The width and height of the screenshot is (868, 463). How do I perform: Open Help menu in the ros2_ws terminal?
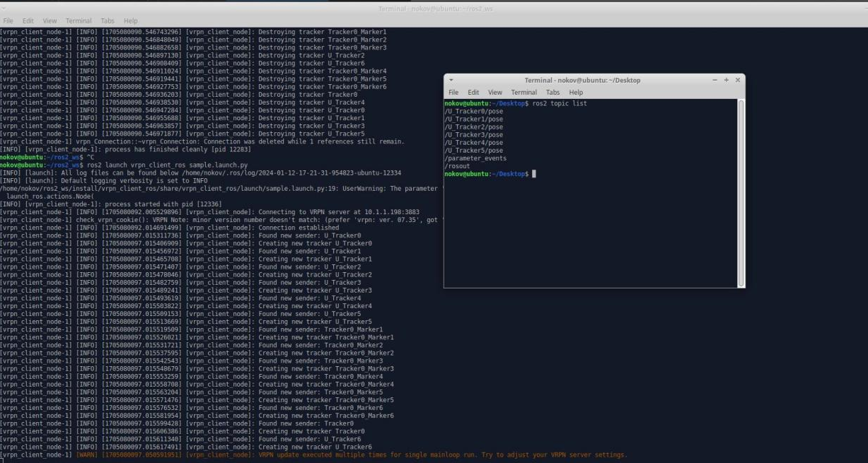(x=131, y=21)
